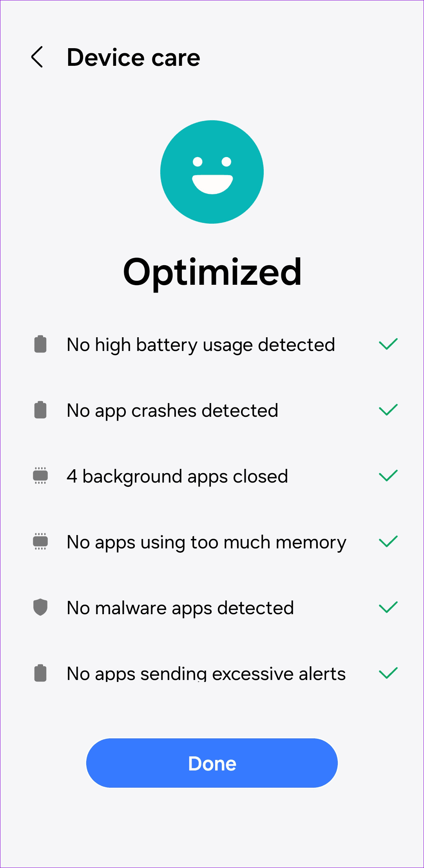Tap the blue Done button

212,763
